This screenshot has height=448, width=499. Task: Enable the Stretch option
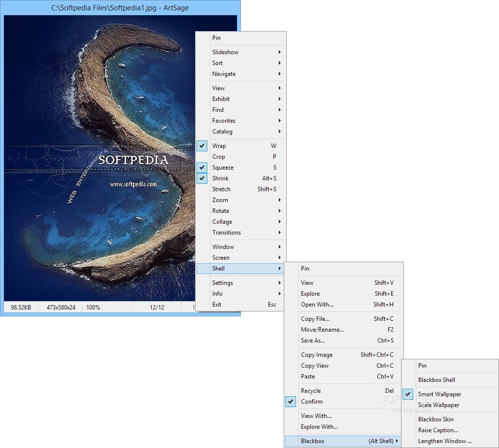(240, 189)
